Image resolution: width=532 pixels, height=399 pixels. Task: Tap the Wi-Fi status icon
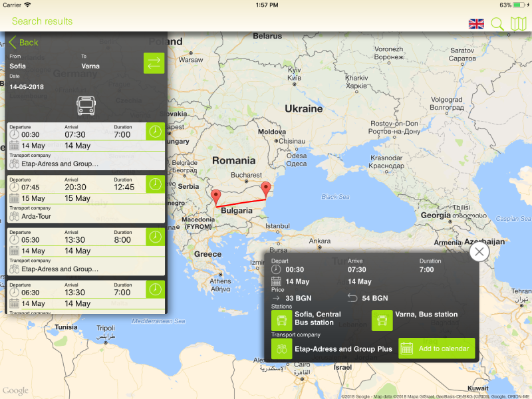[27, 5]
